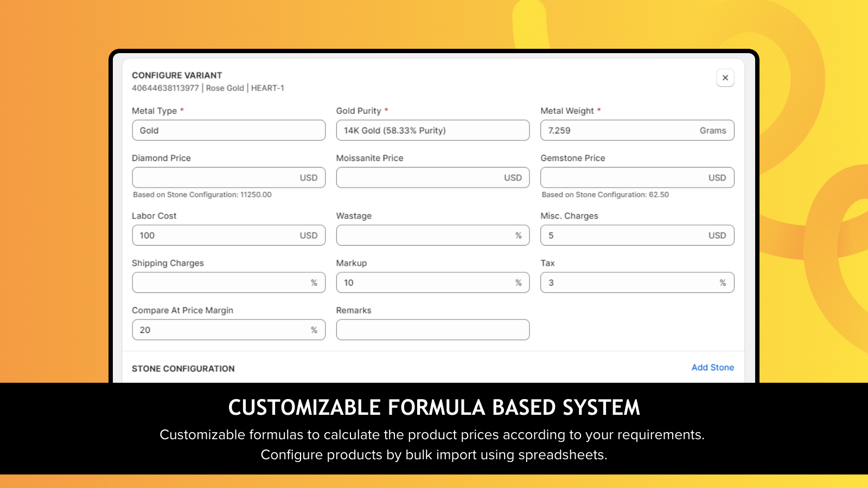This screenshot has height=488, width=868.
Task: Edit the Labor Cost value
Action: [217, 235]
